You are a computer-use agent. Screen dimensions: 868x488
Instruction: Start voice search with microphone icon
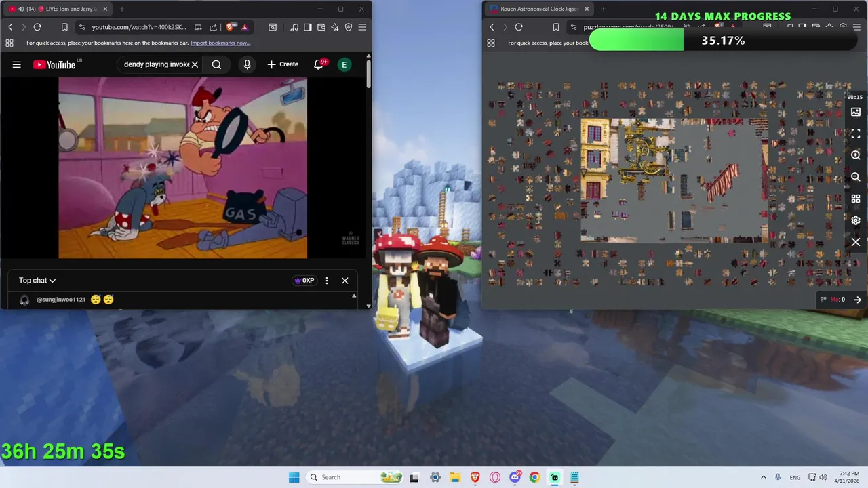247,64
